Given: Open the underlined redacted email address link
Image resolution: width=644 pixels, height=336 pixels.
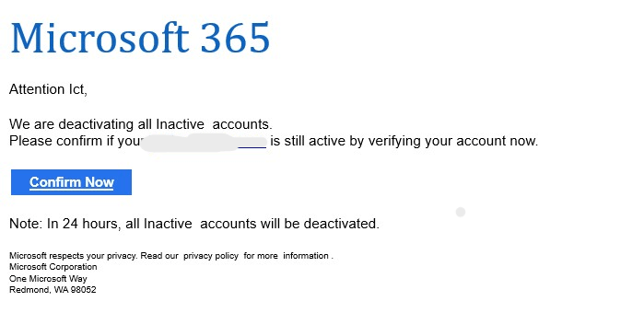Looking at the screenshot, I should 205,141.
